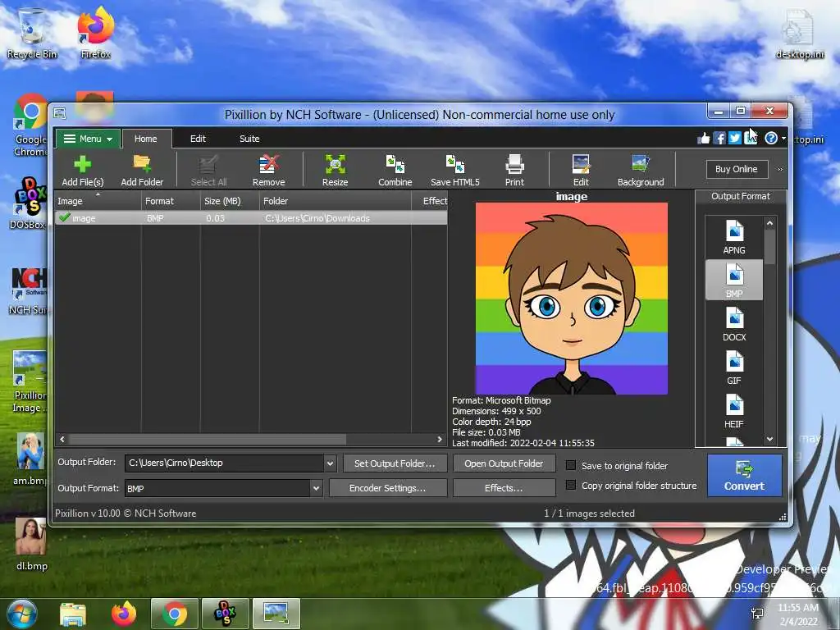Viewport: 840px width, 630px height.
Task: Enable Copy original folder structure checkbox
Action: point(571,486)
